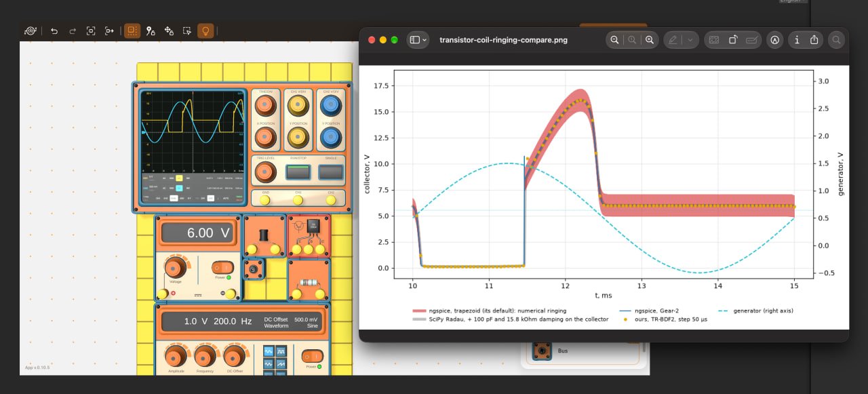The height and width of the screenshot is (394, 868).
Task: Click the oscilloscope RUN/STOP button
Action: (298, 172)
